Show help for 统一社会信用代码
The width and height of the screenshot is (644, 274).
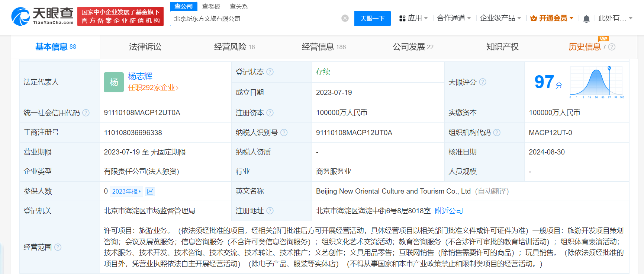click(86, 113)
